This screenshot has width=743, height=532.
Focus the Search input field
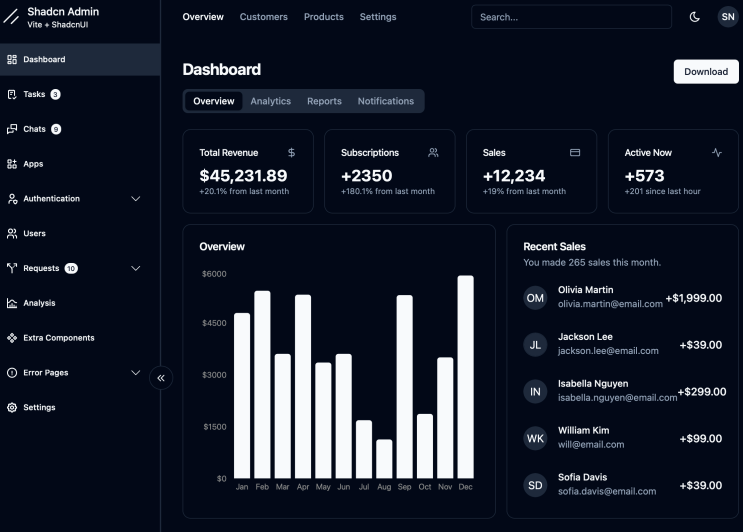[x=571, y=17]
